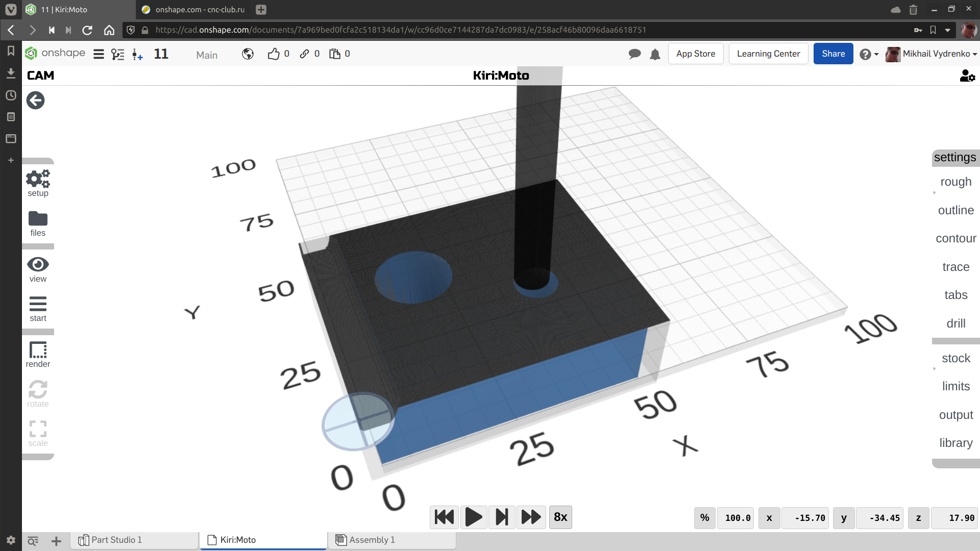Fast forward the animation
This screenshot has width=980, height=551.
coord(531,517)
